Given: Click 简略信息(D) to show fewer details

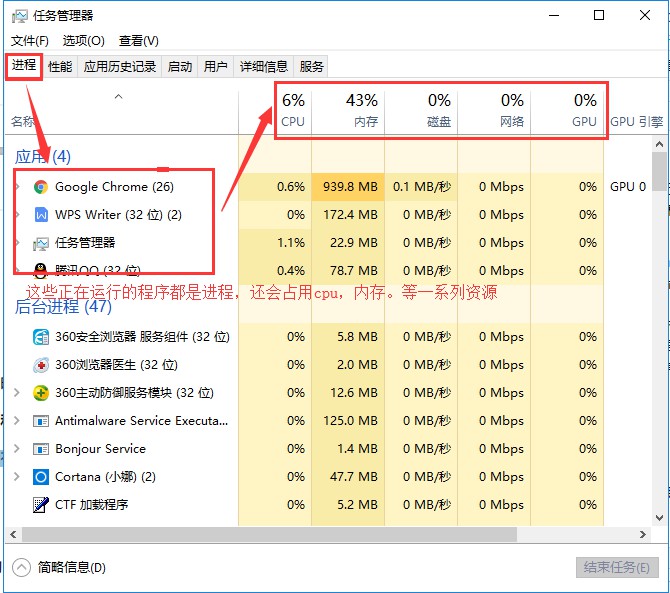Looking at the screenshot, I should point(71,568).
